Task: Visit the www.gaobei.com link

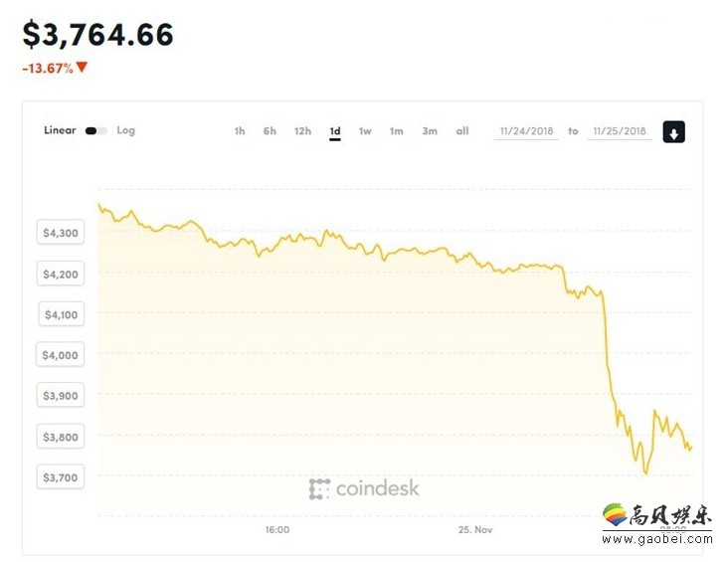Action: (656, 539)
